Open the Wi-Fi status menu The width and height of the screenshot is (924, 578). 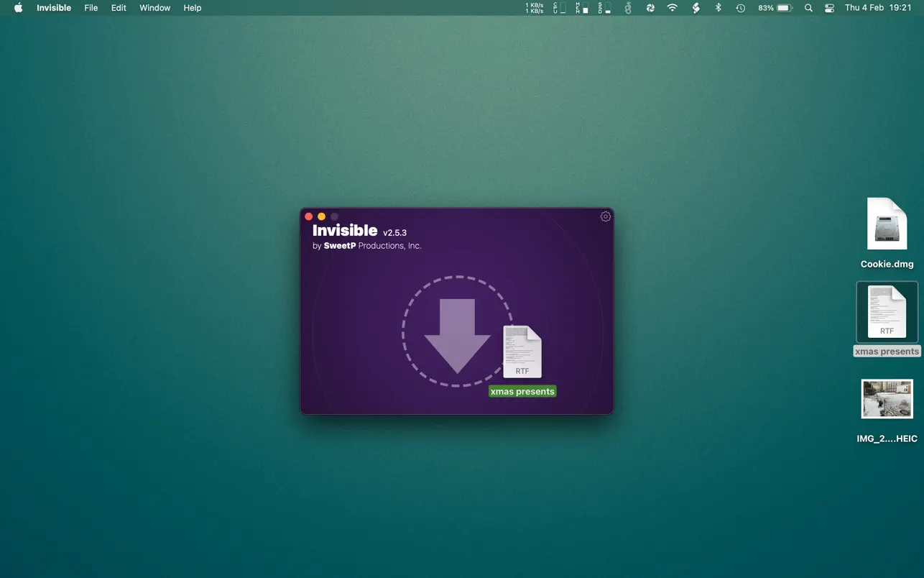tap(673, 8)
